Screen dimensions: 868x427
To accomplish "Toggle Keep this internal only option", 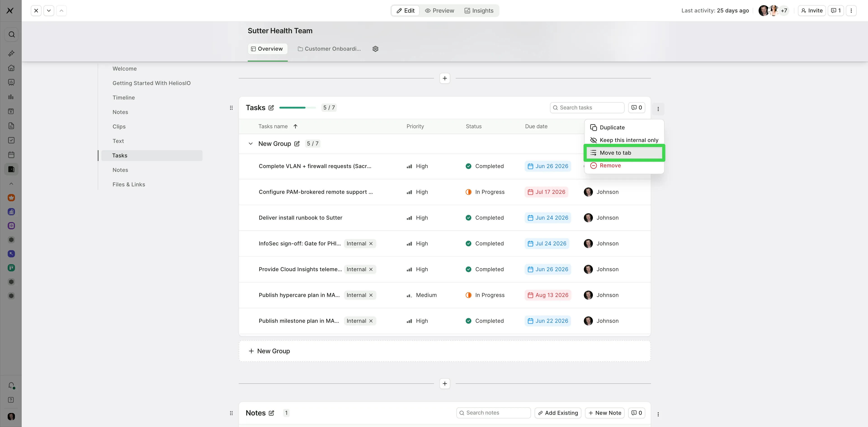I will click(624, 140).
